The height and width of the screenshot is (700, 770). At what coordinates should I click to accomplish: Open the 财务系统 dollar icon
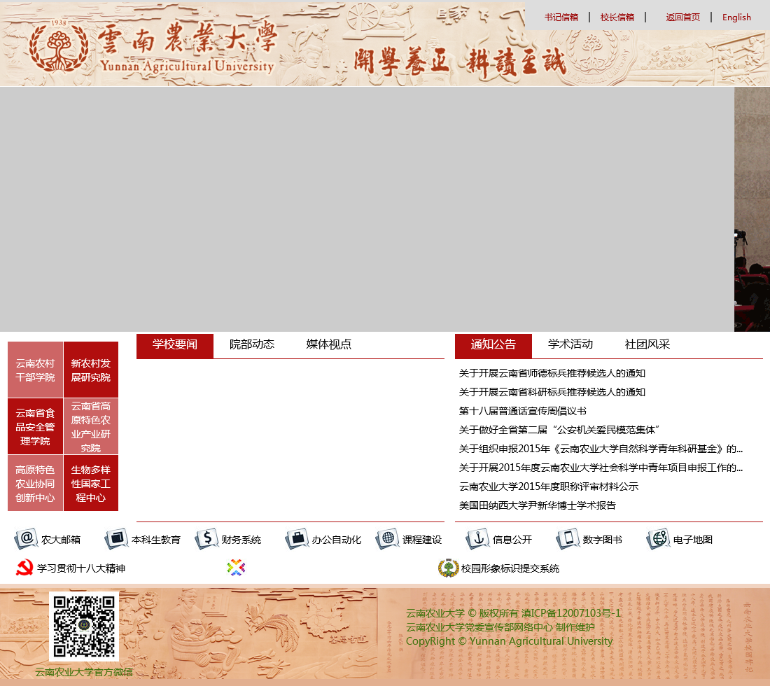pyautogui.click(x=208, y=539)
